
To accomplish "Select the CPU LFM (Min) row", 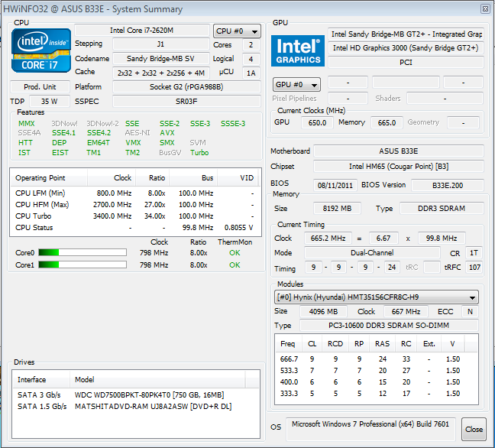I will click(135, 193).
